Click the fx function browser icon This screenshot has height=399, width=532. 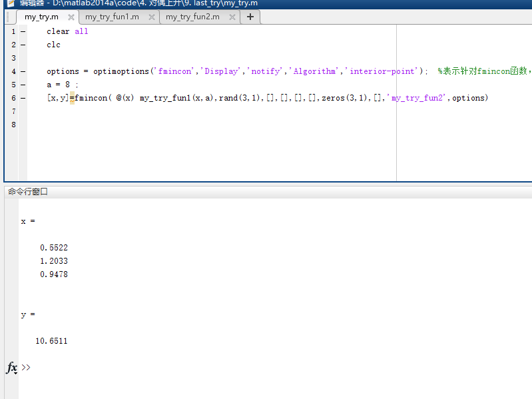(x=12, y=368)
